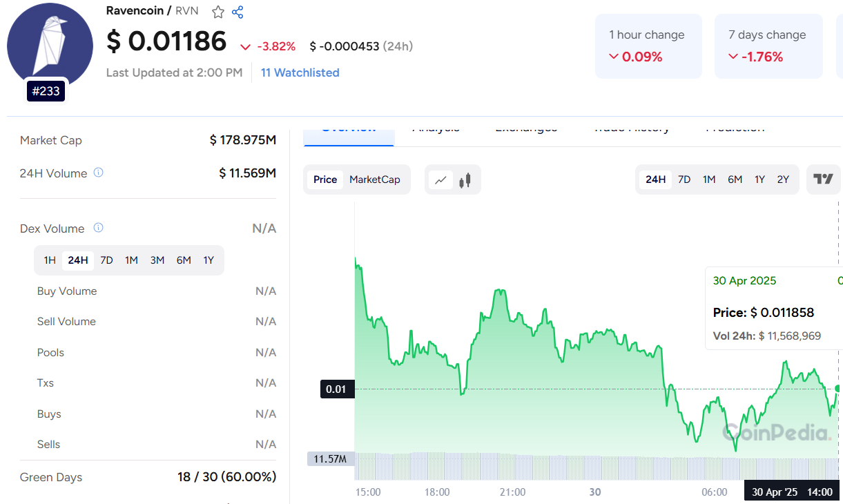
Task: Choose 1H for Dex Volume period
Action: click(50, 260)
